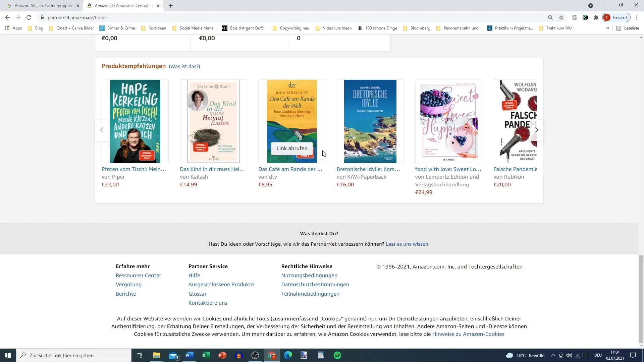The width and height of the screenshot is (644, 362).
Task: Close the Amazon Affiliate Partnerprogramm tab
Action: point(78,6)
